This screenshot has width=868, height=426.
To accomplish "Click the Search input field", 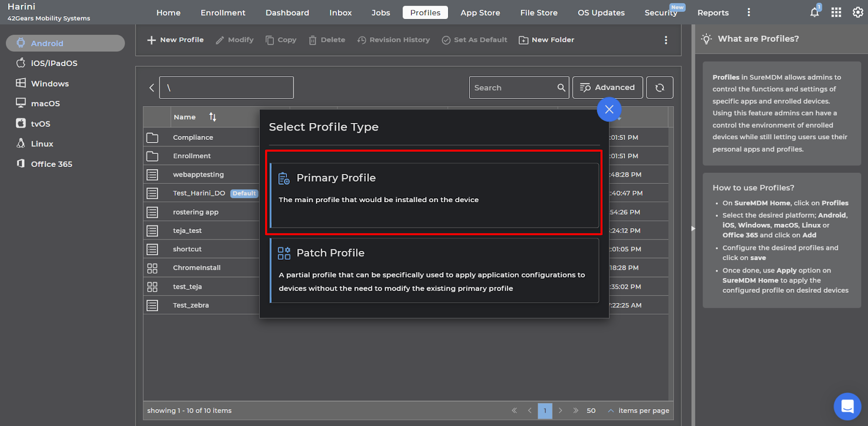I will coord(513,88).
